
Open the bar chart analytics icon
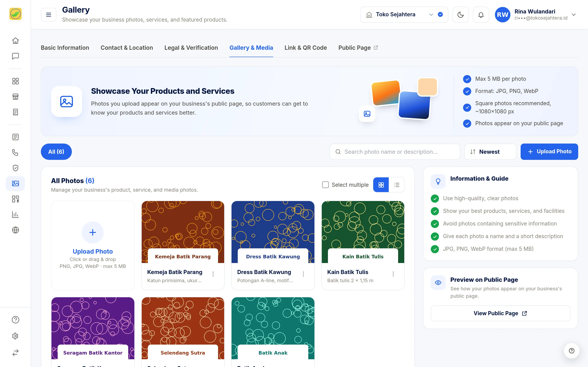click(x=15, y=214)
